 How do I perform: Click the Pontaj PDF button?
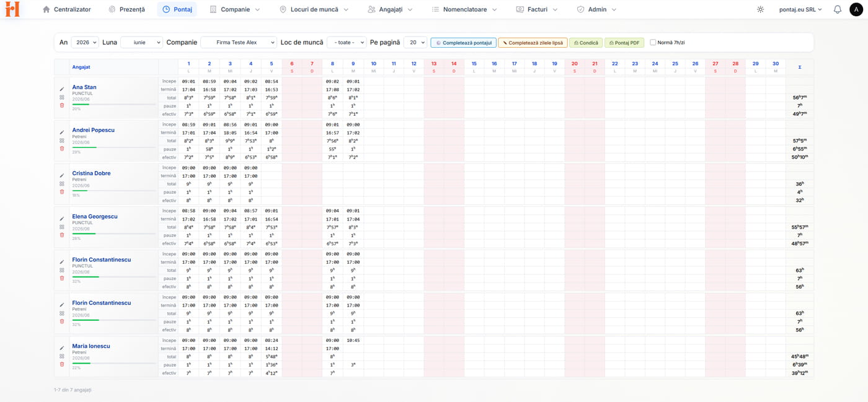coord(624,43)
